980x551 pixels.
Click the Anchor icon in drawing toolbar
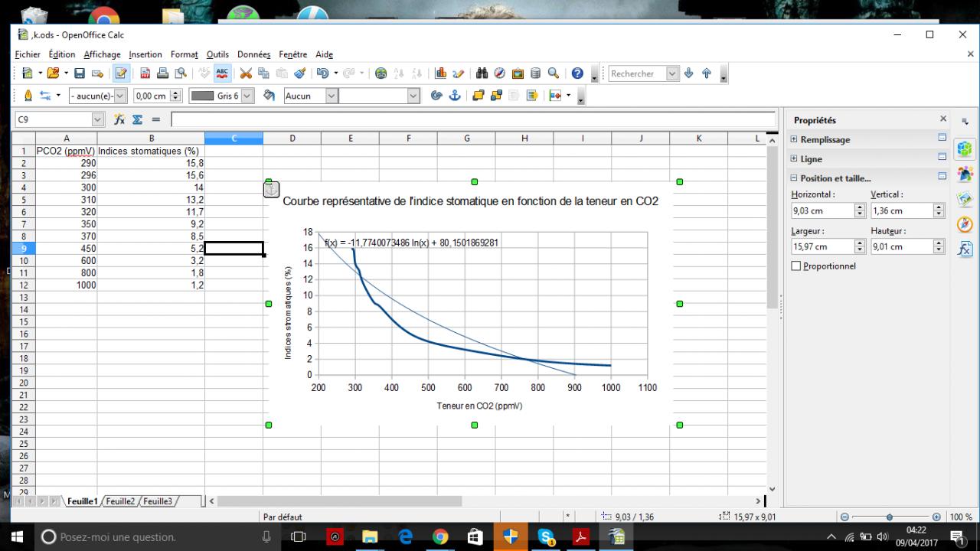tap(455, 96)
